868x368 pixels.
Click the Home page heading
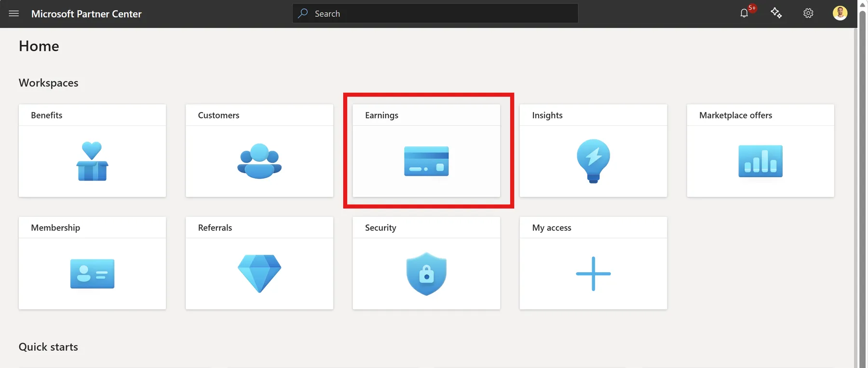(39, 46)
